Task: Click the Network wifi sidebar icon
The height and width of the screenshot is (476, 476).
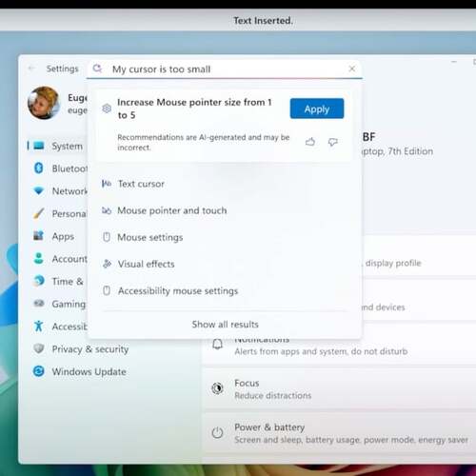Action: pos(38,190)
